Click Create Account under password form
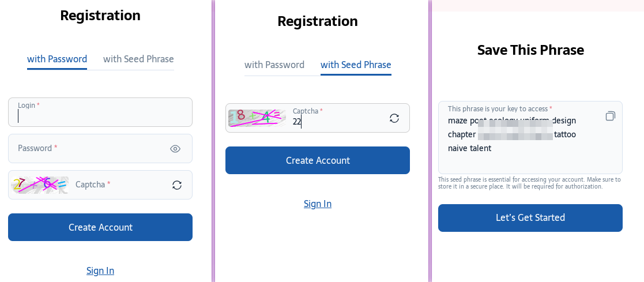The width and height of the screenshot is (644, 282). pos(100,227)
